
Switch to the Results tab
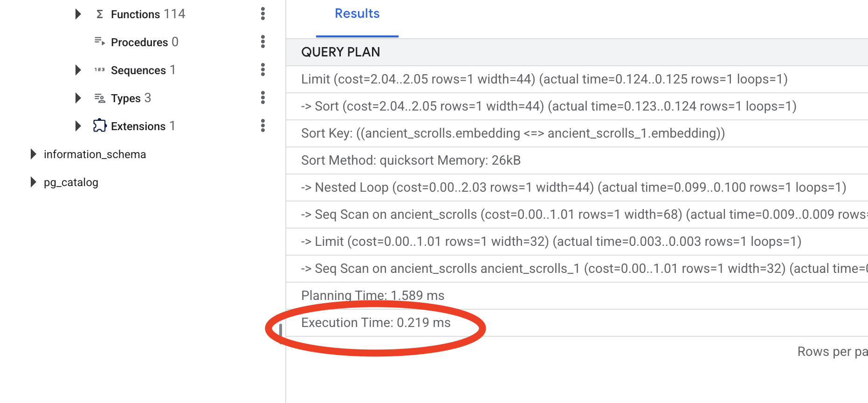coord(357,14)
